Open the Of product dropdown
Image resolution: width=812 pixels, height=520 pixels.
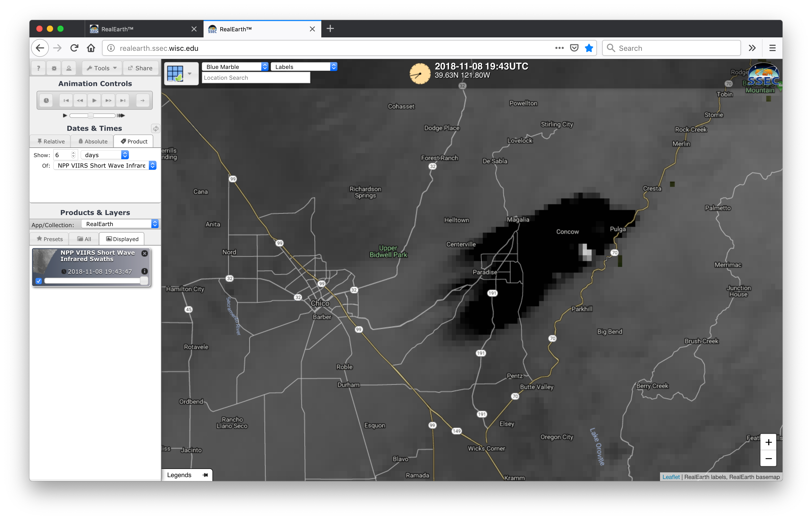tap(105, 166)
